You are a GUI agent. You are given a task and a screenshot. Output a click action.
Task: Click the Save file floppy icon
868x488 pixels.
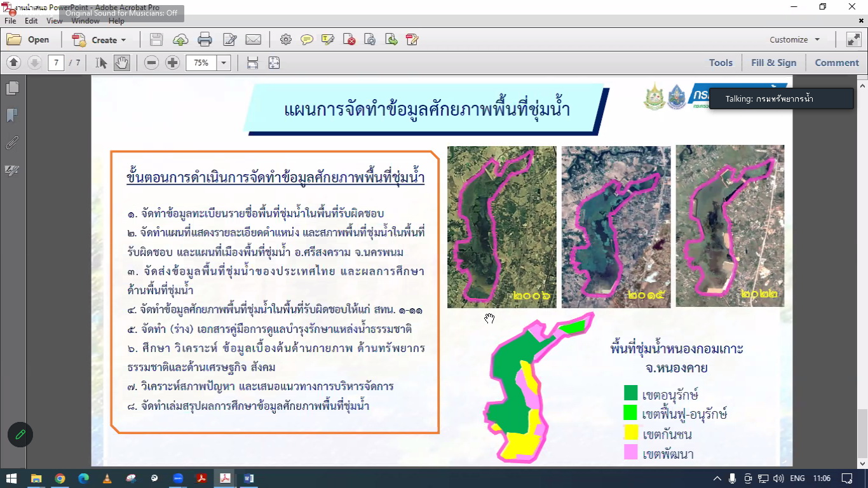point(156,39)
